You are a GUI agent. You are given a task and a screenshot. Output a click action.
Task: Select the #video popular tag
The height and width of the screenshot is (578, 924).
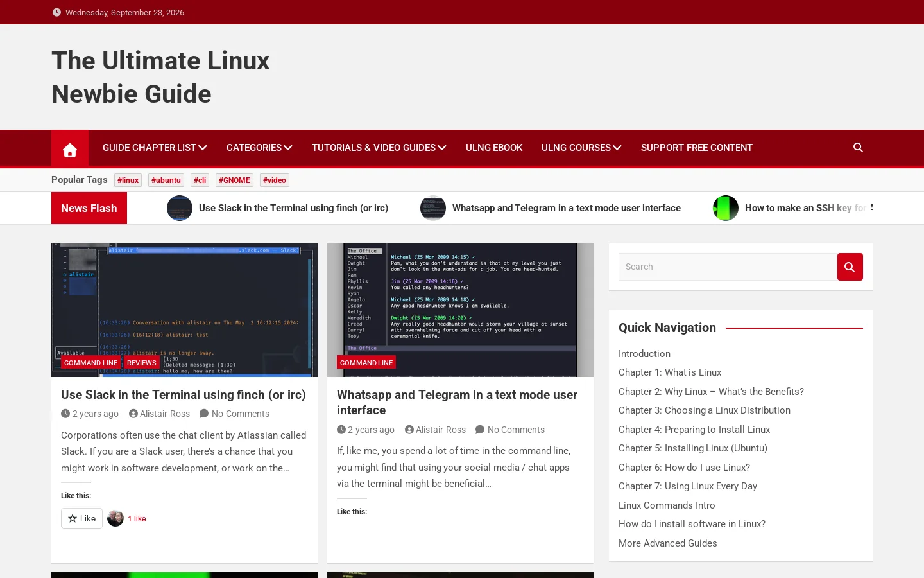(275, 180)
